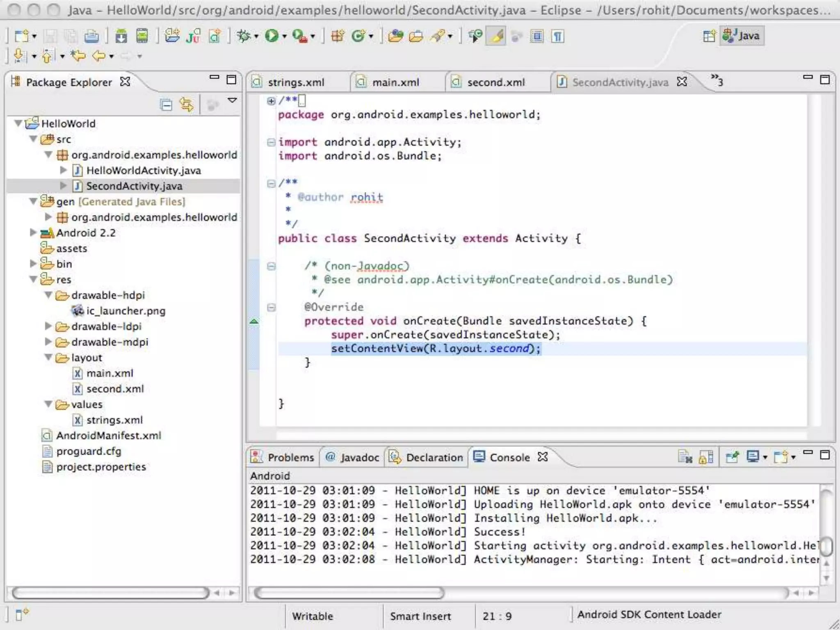The width and height of the screenshot is (840, 630).
Task: Toggle Link with Editor in Package Explorer
Action: point(187,105)
